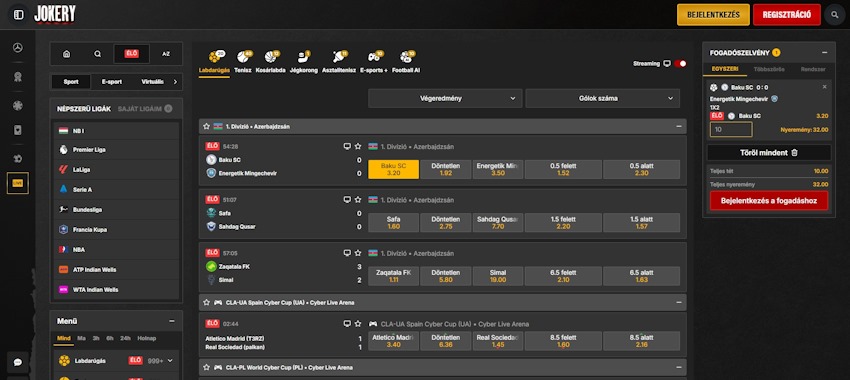850x380 pixels.
Task: Show more sport type tabs with the right arrow
Action: (175, 82)
